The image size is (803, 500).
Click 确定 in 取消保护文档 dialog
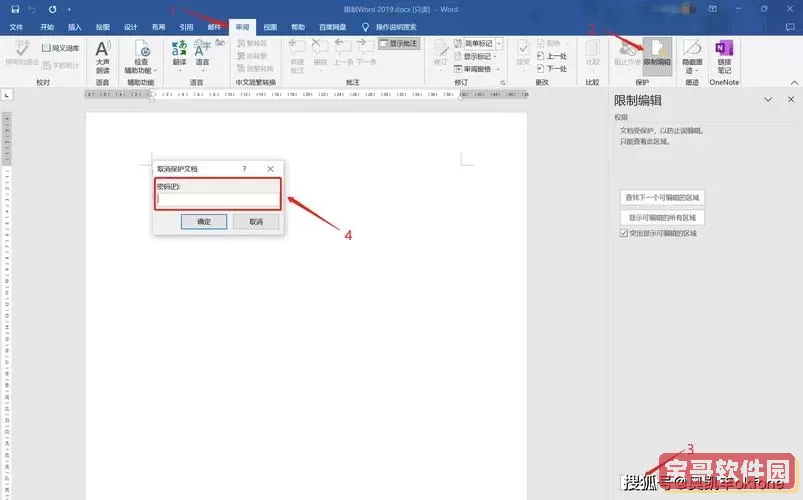204,221
